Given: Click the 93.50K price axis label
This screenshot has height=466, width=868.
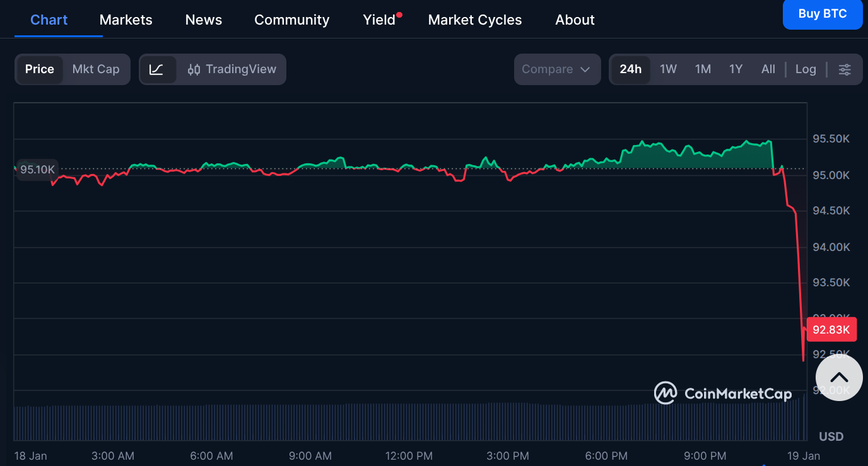Looking at the screenshot, I should point(831,283).
